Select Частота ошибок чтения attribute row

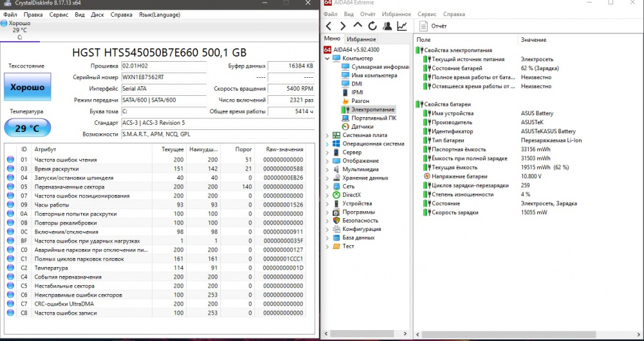(156, 160)
